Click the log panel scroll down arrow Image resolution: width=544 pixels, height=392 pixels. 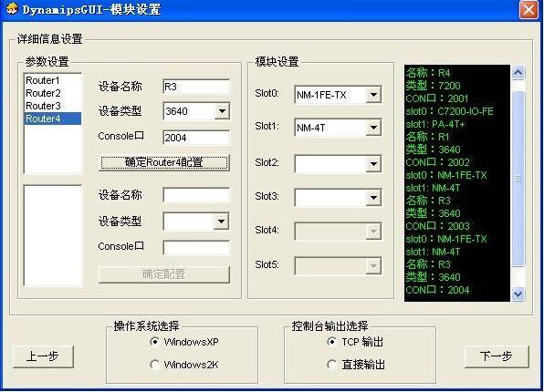(x=518, y=294)
